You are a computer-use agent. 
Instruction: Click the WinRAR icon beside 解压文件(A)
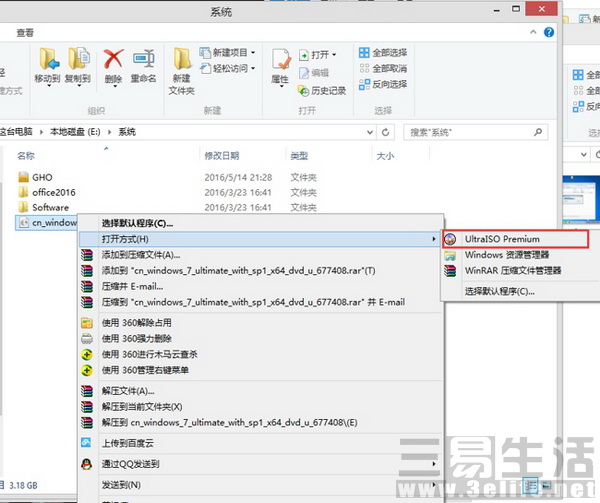coord(87,391)
